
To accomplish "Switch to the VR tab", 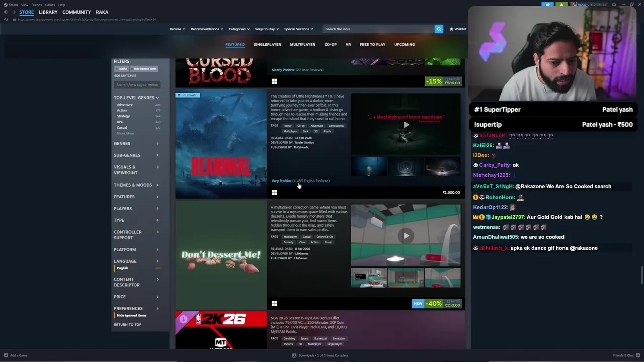I will click(348, 44).
